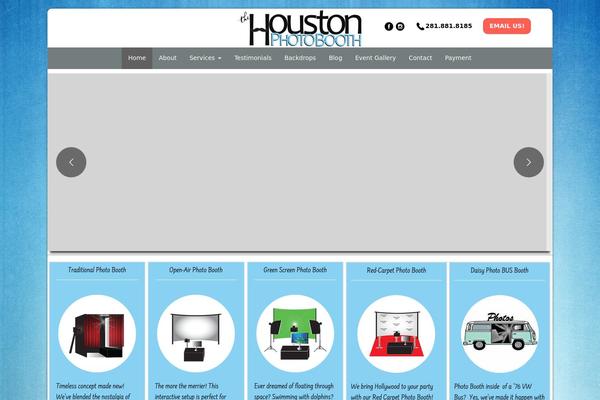Click the Open-Air Photo Booth image
Image resolution: width=600 pixels, height=400 pixels.
coord(196,333)
